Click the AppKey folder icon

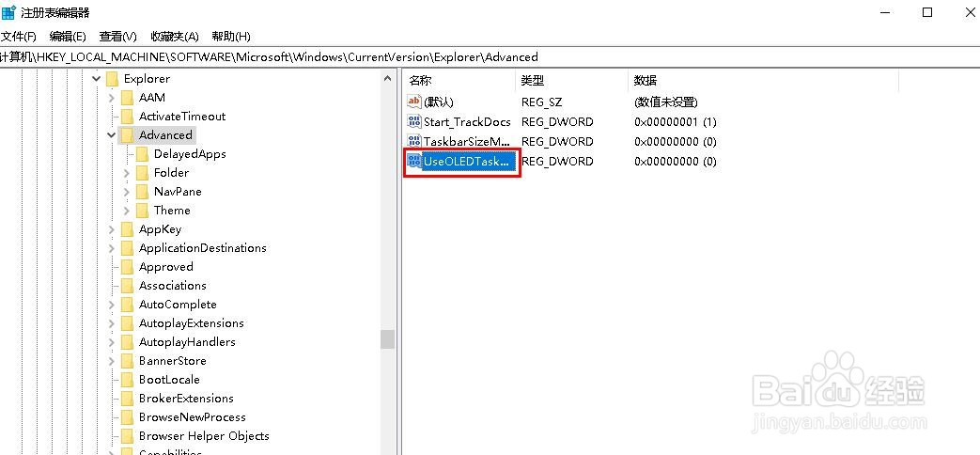tap(128, 229)
